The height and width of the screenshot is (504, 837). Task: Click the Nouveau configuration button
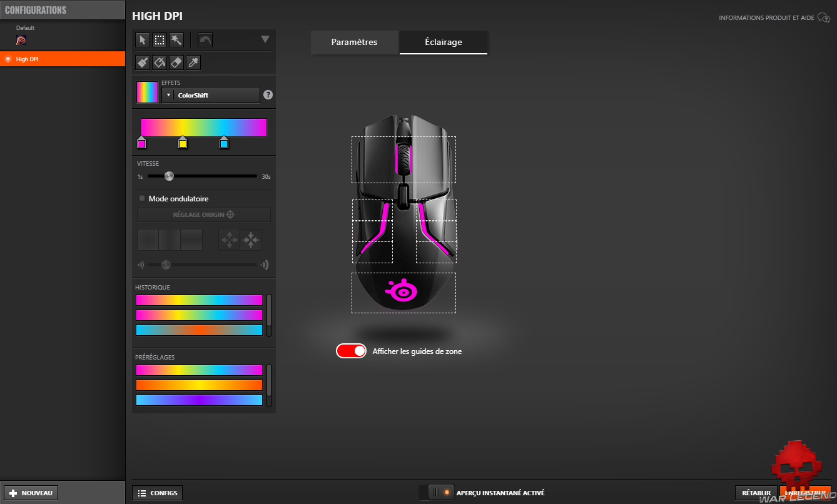[x=31, y=493]
